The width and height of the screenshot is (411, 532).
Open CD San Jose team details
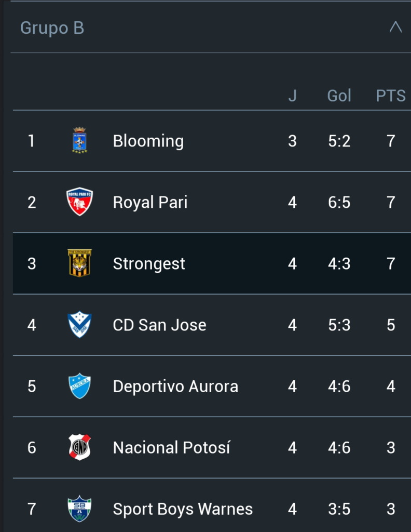tap(159, 325)
